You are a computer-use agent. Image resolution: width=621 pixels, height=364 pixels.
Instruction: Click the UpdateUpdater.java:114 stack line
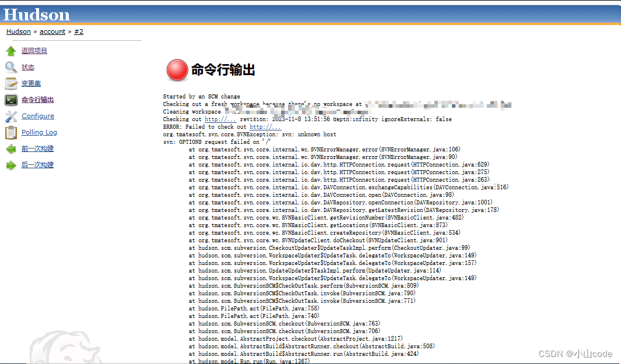(x=315, y=271)
